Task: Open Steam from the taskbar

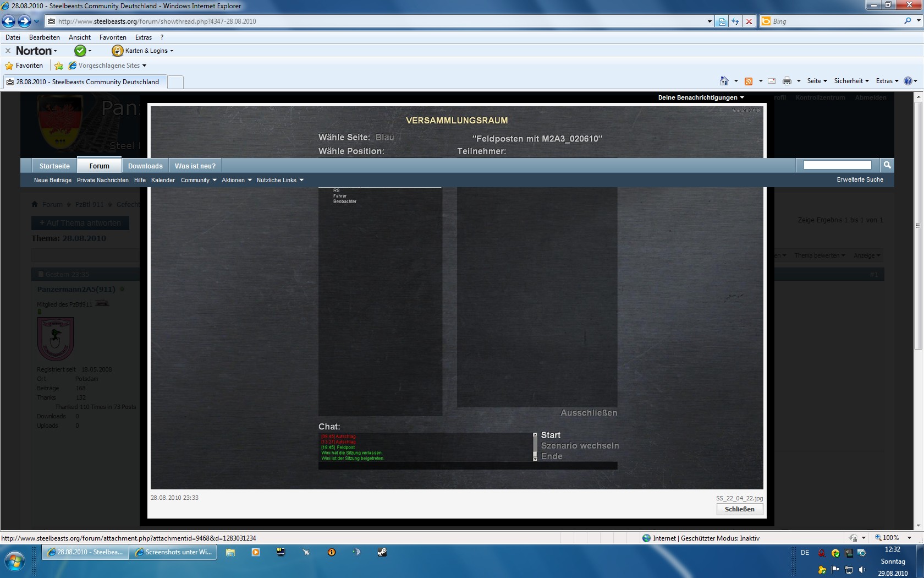Action: [x=382, y=552]
